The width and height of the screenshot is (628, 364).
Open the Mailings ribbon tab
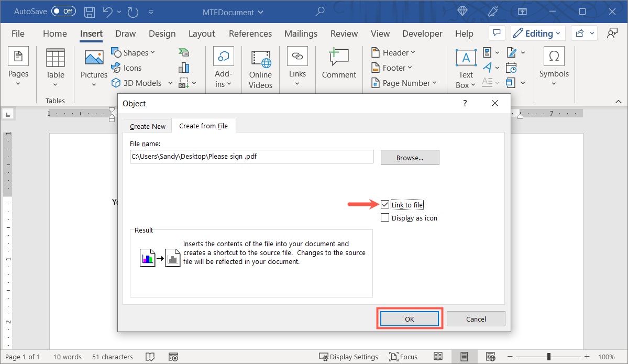(x=301, y=33)
